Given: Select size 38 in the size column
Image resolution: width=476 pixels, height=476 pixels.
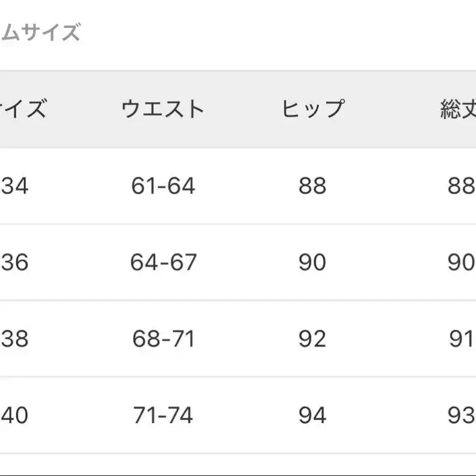Looking at the screenshot, I should tap(14, 340).
